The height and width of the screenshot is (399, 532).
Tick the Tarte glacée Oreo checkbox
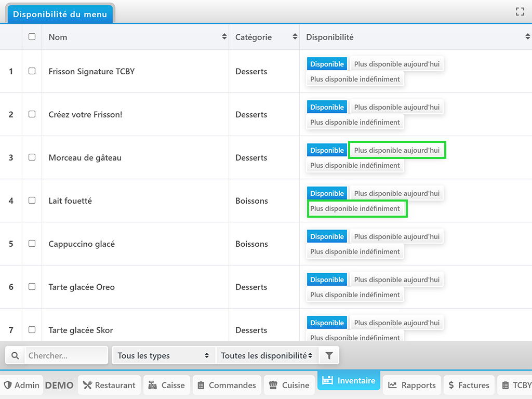pos(32,287)
